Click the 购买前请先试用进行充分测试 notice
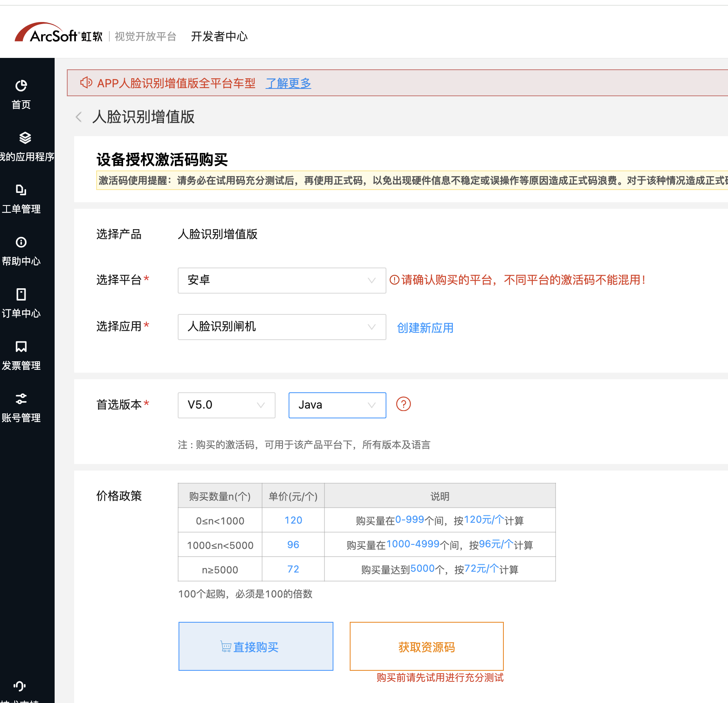The width and height of the screenshot is (728, 703). [x=440, y=677]
